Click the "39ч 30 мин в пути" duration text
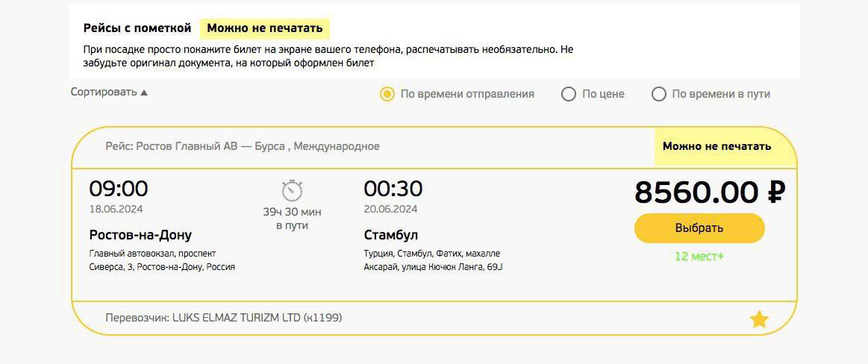The height and width of the screenshot is (364, 868). [292, 219]
